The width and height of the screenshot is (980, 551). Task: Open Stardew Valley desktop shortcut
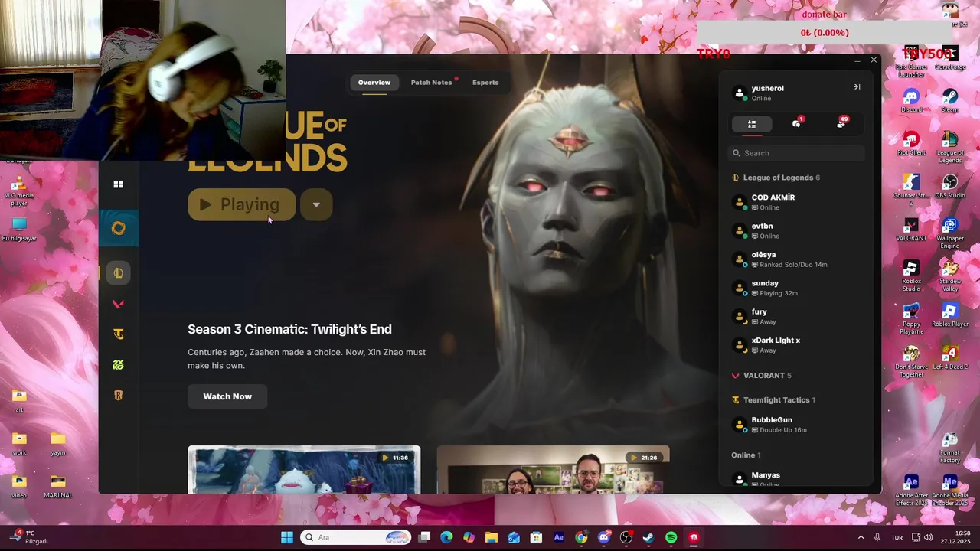coord(950,275)
